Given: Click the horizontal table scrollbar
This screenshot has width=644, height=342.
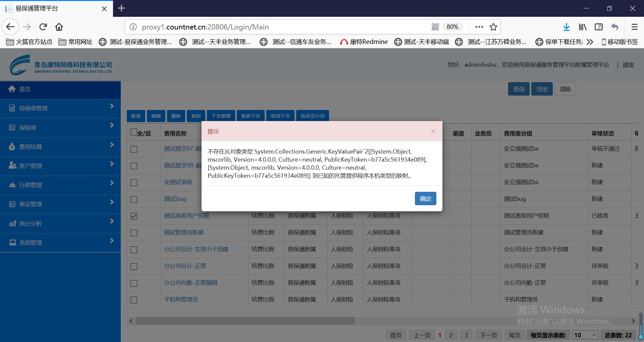Looking at the screenshot, I should pos(245,321).
